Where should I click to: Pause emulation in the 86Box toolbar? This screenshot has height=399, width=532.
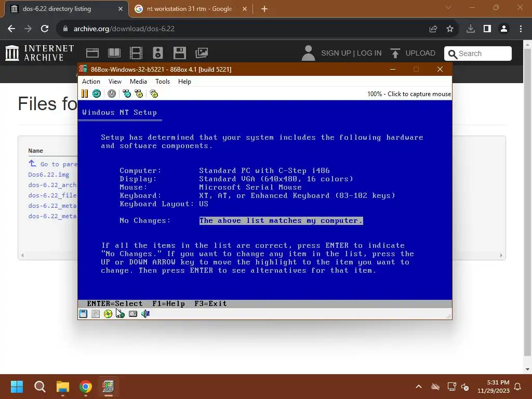point(85,94)
